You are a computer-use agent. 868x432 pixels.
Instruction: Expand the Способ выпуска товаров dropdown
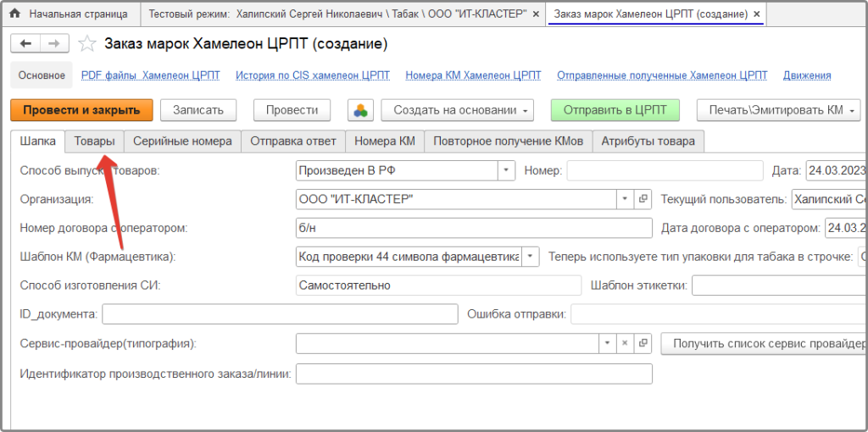(x=506, y=170)
